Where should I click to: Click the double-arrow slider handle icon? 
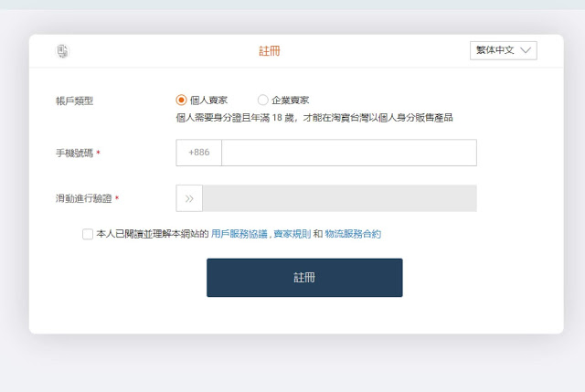[x=189, y=198]
